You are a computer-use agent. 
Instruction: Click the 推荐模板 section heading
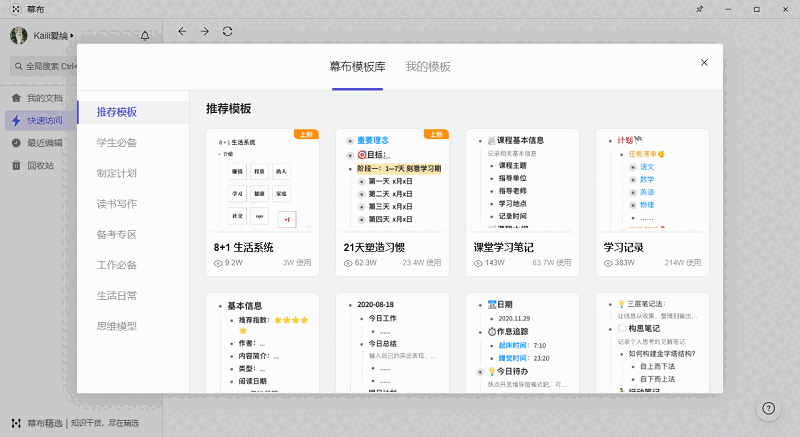[229, 109]
